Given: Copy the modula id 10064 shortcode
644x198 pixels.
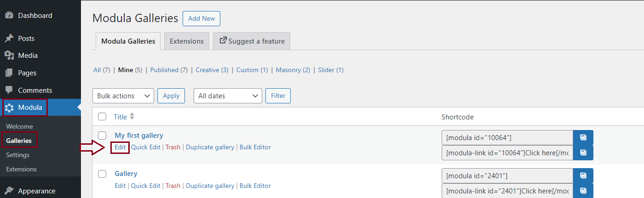Looking at the screenshot, I should (x=583, y=137).
